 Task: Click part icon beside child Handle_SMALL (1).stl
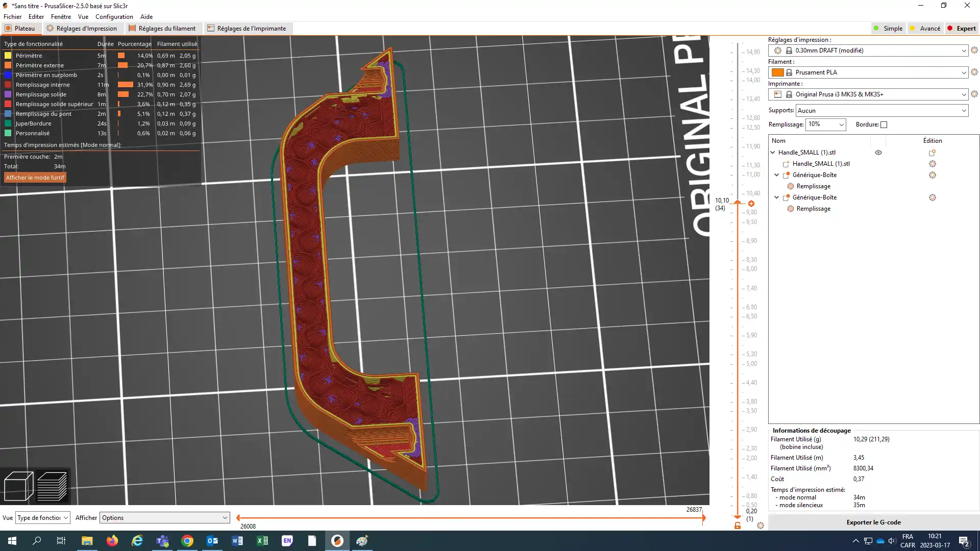[x=786, y=164]
